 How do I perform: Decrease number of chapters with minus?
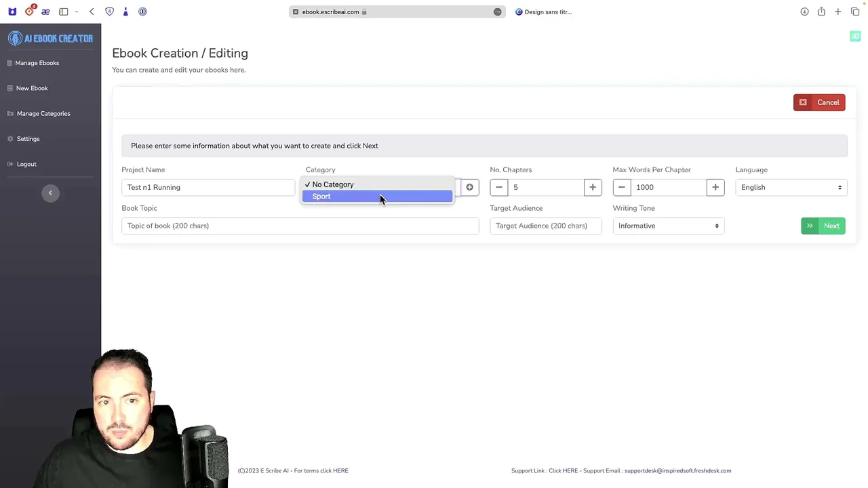[499, 187]
